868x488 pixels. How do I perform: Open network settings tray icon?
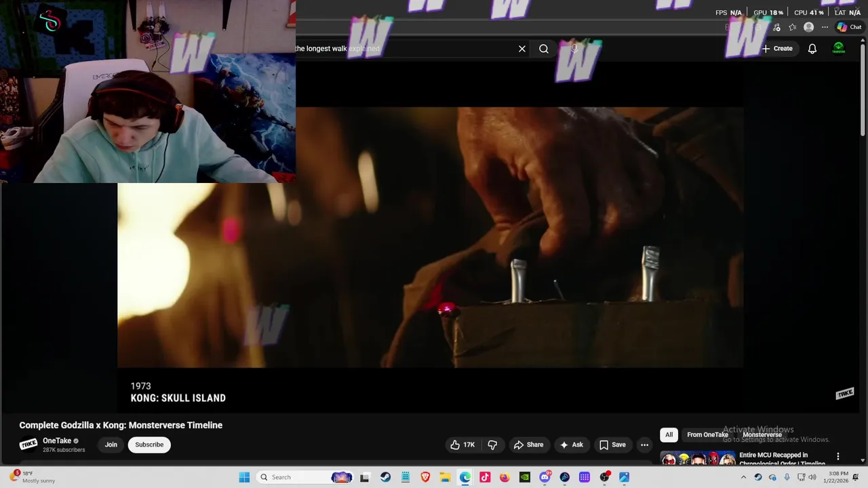[801, 477]
